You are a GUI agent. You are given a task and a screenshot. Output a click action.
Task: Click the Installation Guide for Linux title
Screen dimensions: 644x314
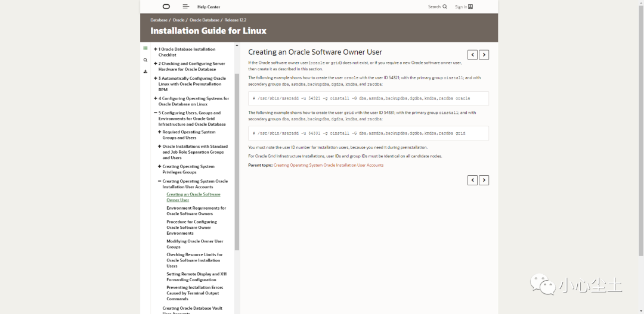(x=208, y=31)
